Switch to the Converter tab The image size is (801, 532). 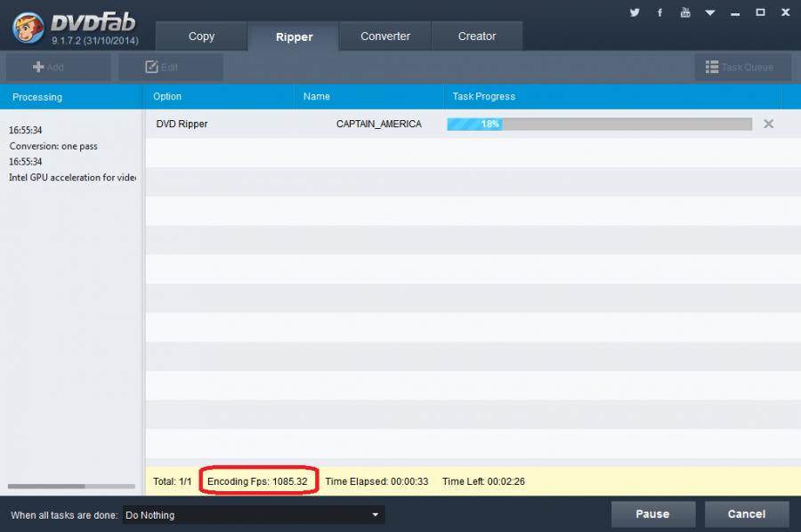tap(385, 36)
